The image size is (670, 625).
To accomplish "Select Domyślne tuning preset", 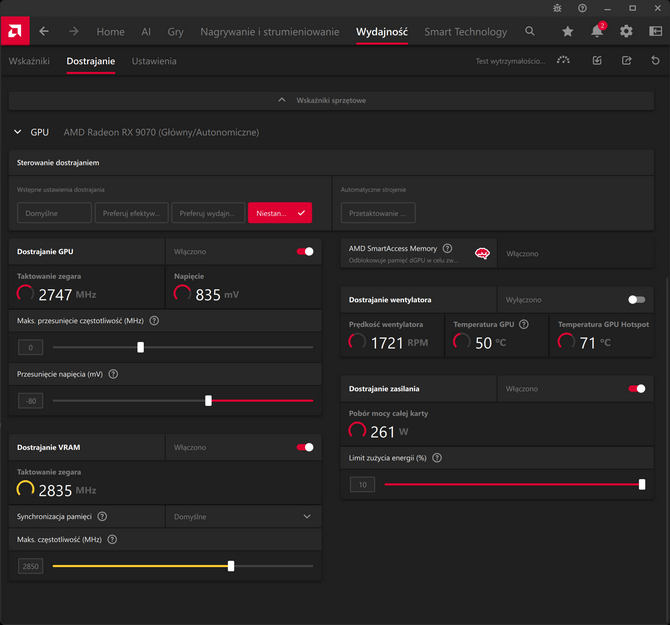I will click(54, 213).
